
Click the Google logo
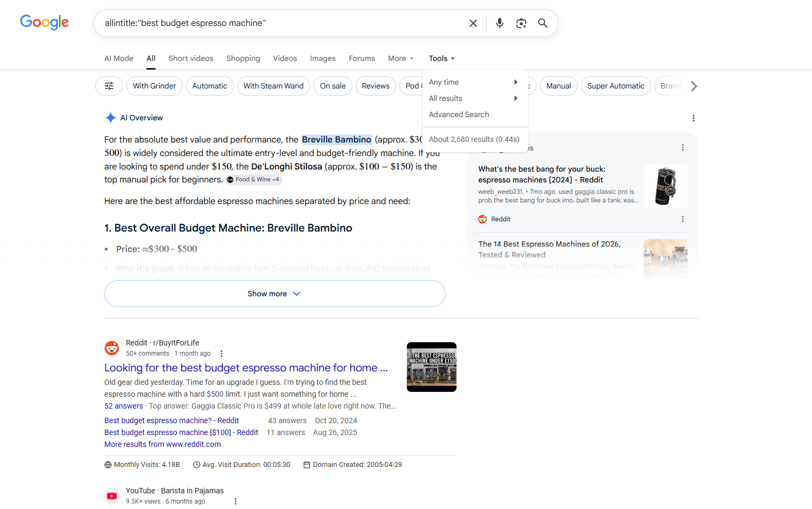pos(44,22)
